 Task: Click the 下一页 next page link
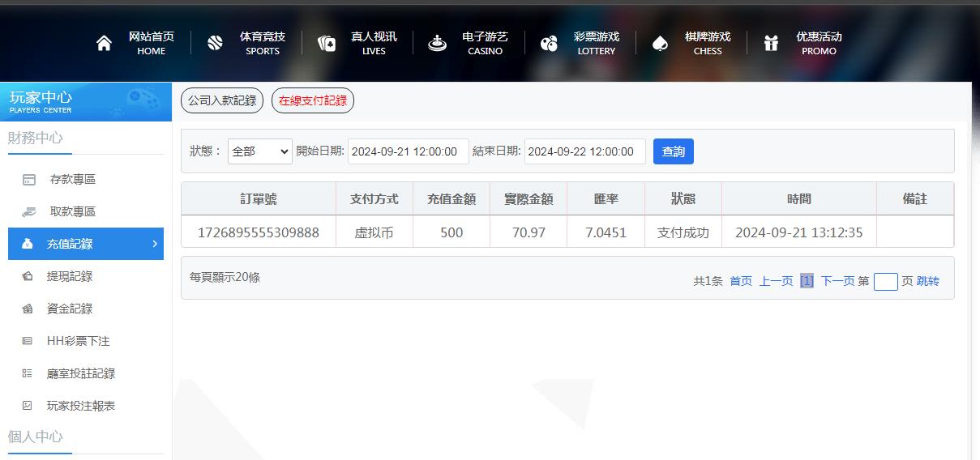(x=837, y=281)
